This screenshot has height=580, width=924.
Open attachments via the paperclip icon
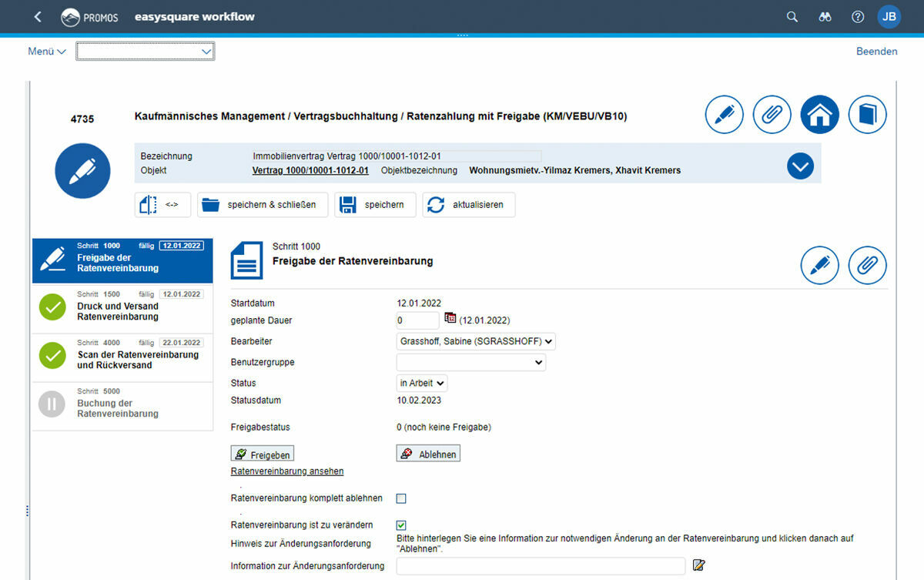tap(772, 114)
